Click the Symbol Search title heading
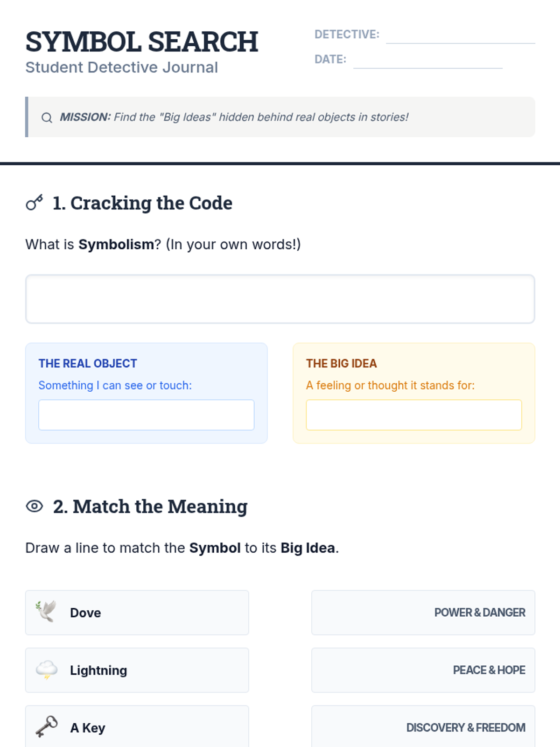The height and width of the screenshot is (747, 560). click(142, 42)
